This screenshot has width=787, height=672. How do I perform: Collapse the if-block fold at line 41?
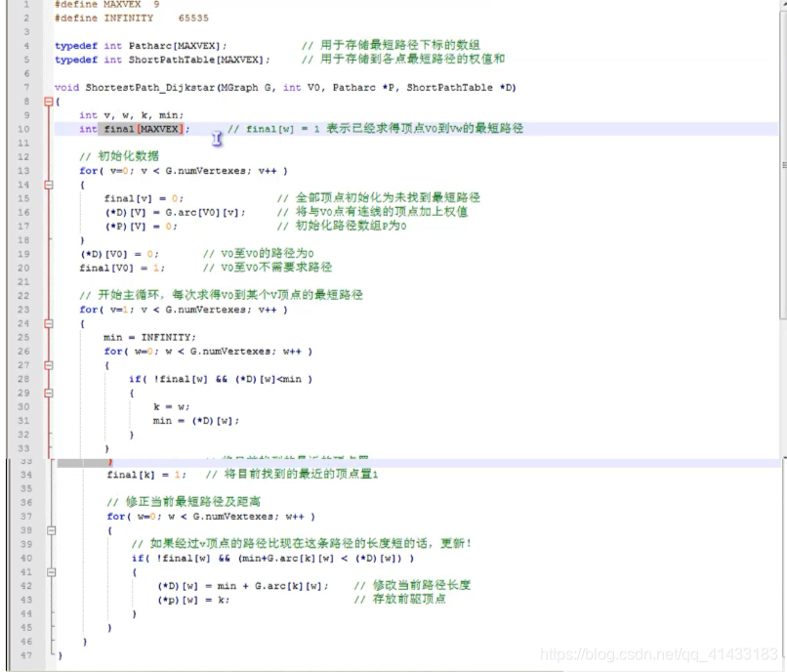(x=51, y=572)
